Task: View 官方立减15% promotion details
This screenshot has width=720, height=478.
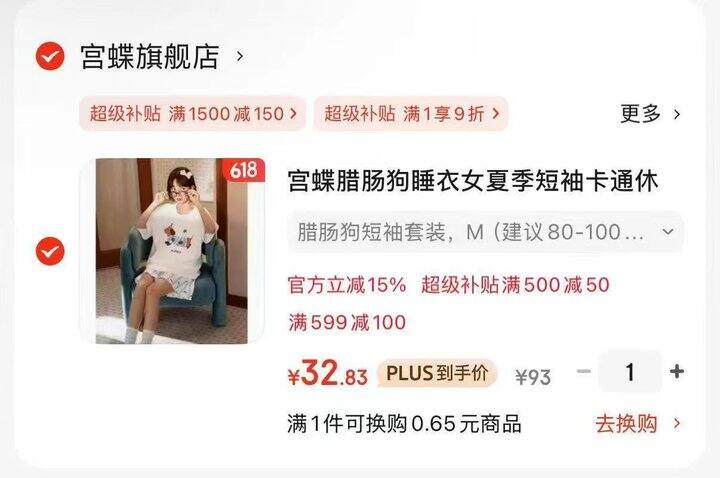Action: point(347,285)
